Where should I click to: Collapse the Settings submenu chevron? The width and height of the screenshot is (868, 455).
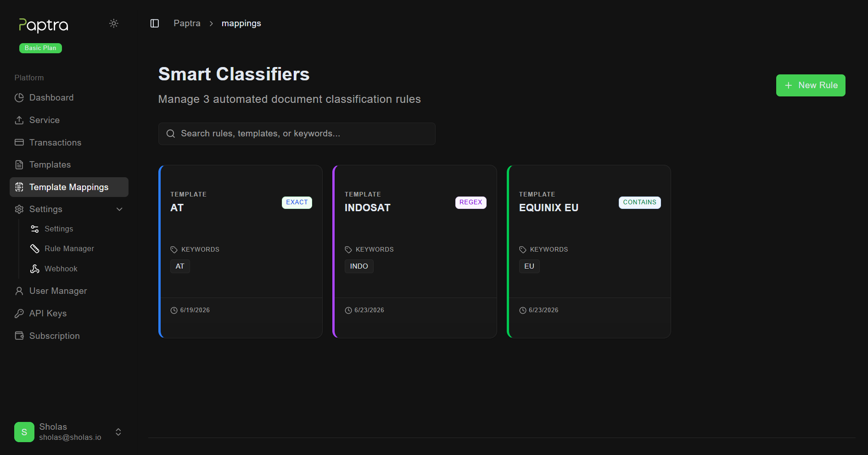tap(120, 209)
